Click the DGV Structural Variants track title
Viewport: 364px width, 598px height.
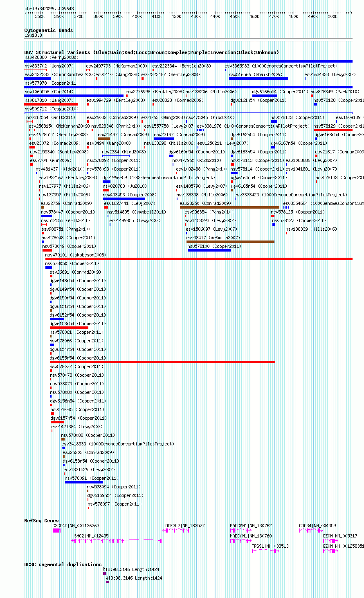pyautogui.click(x=152, y=52)
